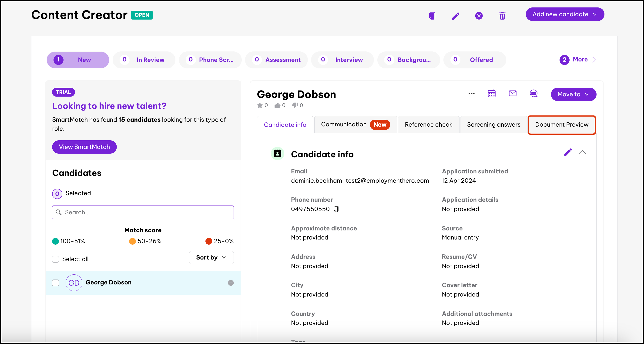Click the envelope email icon
This screenshot has height=344, width=644.
(x=513, y=94)
